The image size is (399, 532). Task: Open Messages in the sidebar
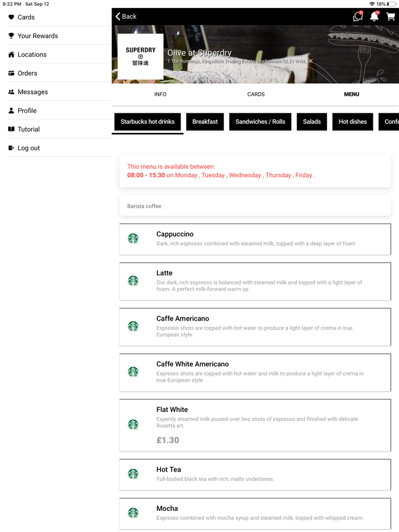click(x=60, y=92)
